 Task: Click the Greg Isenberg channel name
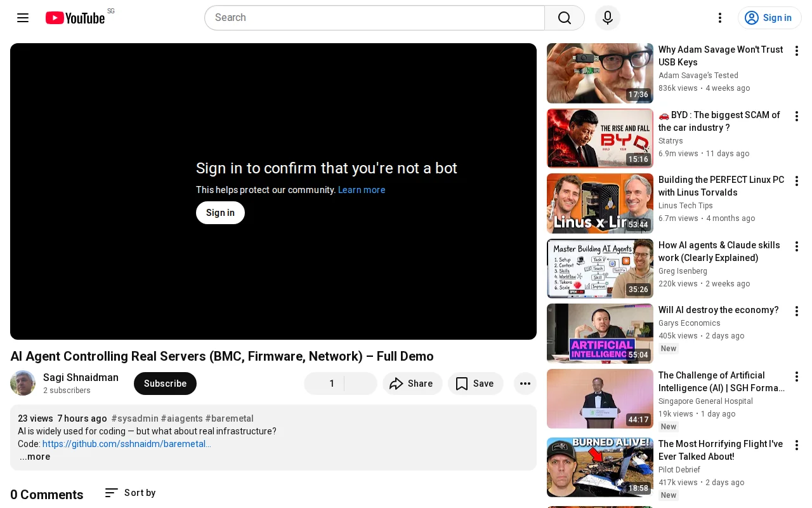(x=683, y=271)
